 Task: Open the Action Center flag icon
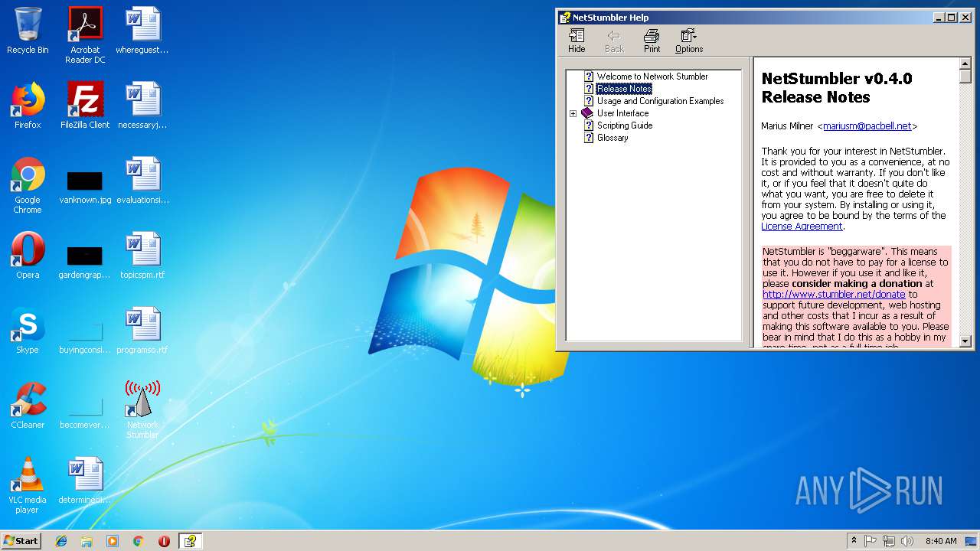pyautogui.click(x=871, y=541)
